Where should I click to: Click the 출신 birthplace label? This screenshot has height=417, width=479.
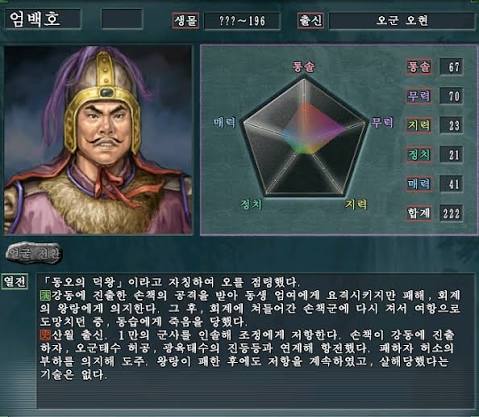coord(310,21)
